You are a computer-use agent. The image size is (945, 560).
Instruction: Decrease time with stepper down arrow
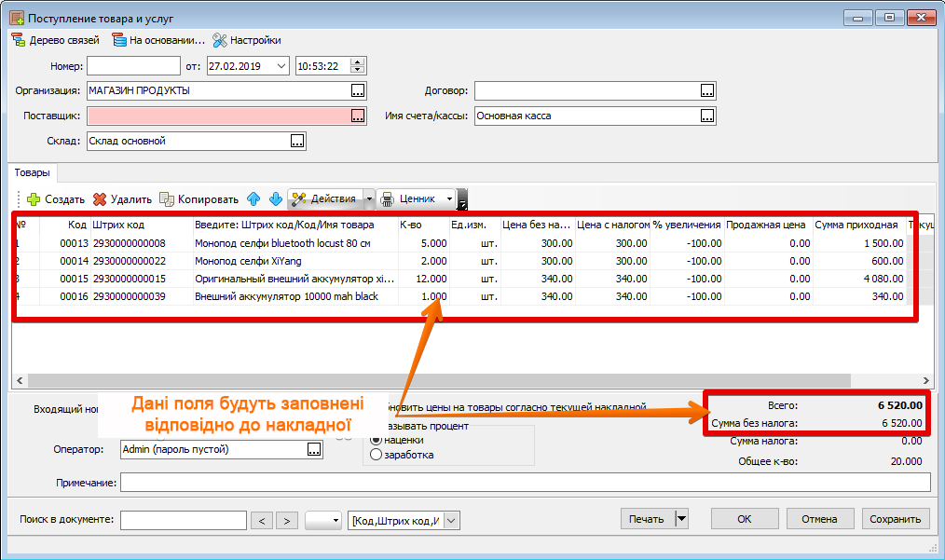point(358,71)
